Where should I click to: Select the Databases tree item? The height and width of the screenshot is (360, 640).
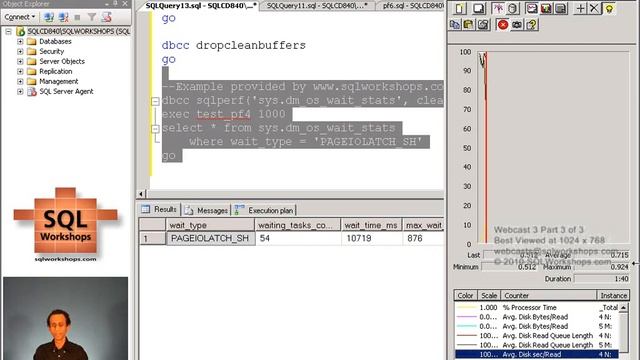click(55, 41)
